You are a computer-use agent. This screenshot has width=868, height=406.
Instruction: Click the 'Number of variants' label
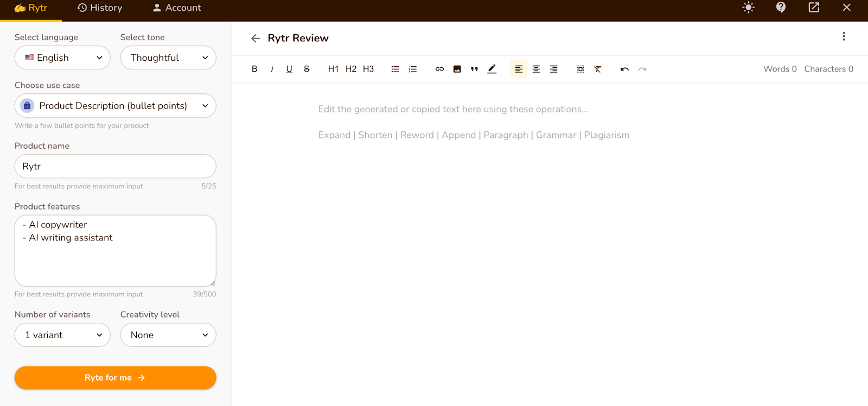pos(53,314)
